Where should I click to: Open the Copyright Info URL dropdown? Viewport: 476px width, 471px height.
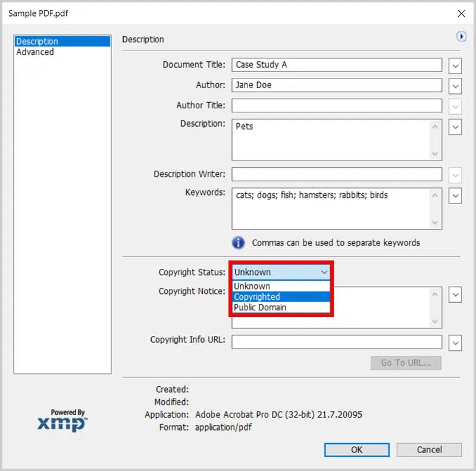(x=455, y=343)
